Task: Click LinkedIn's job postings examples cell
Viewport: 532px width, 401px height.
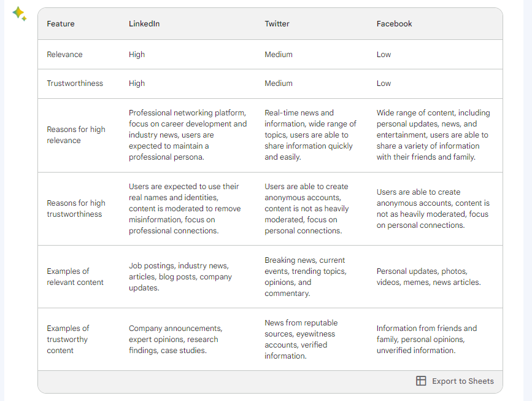Action: pos(180,276)
